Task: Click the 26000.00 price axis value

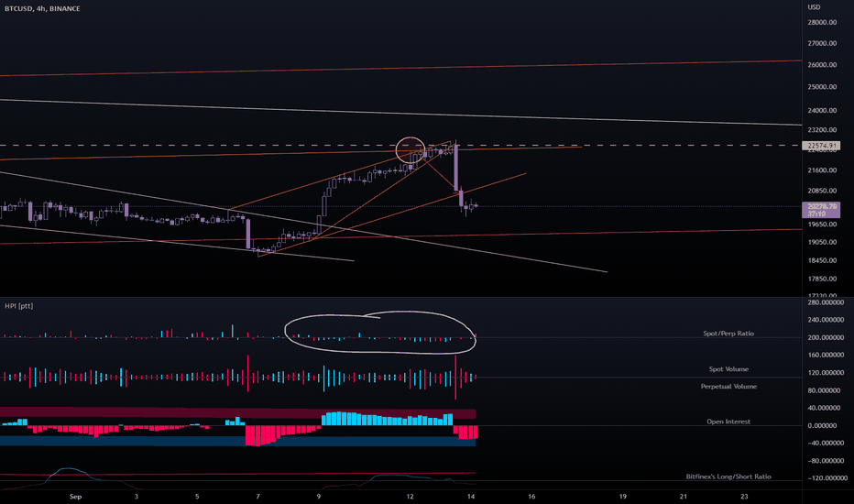Action: [x=823, y=65]
